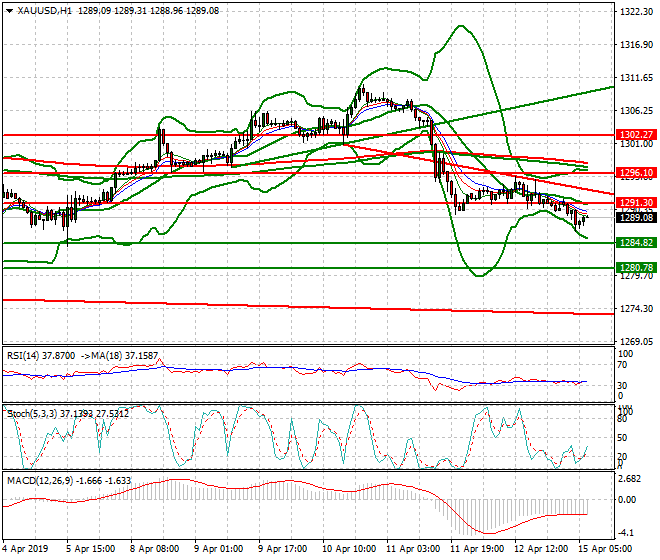Click the current price 1289.08 label
The height and width of the screenshot is (560, 660).
pos(636,217)
